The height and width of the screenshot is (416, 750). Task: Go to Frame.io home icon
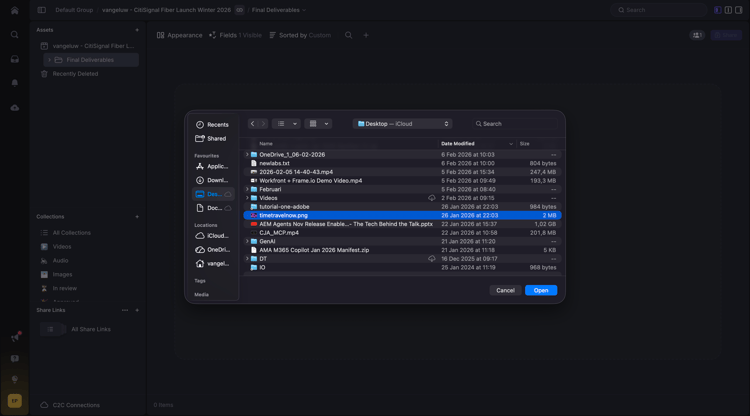[14, 10]
